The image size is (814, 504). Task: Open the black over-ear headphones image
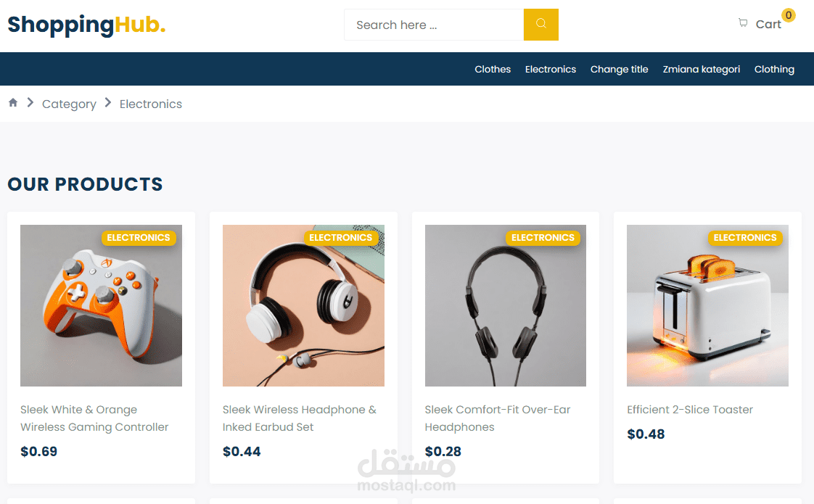[506, 305]
